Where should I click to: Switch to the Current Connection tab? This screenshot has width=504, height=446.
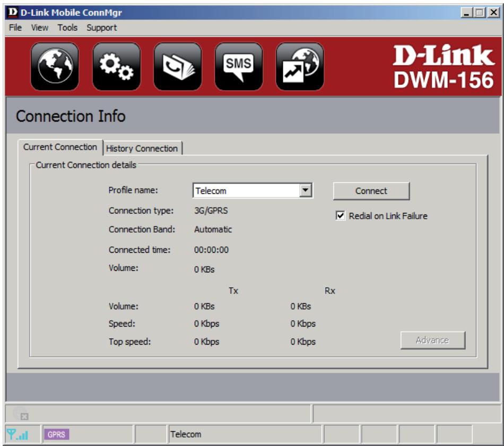tap(60, 147)
